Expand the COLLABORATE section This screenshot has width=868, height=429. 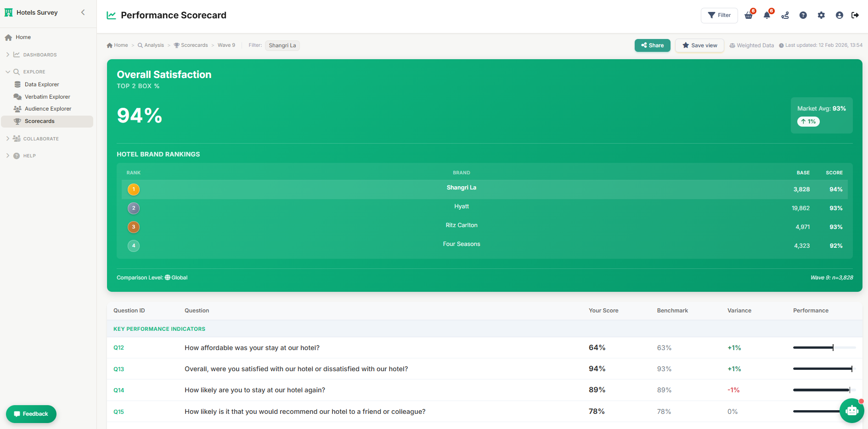(41, 138)
